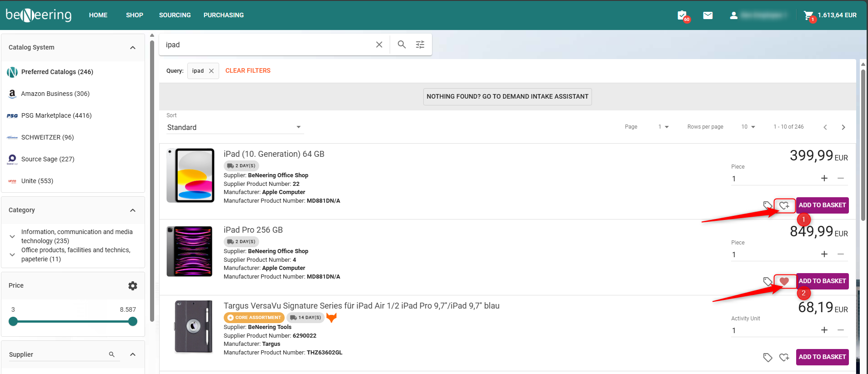Add iPad 10. Generation to favorites

click(784, 205)
